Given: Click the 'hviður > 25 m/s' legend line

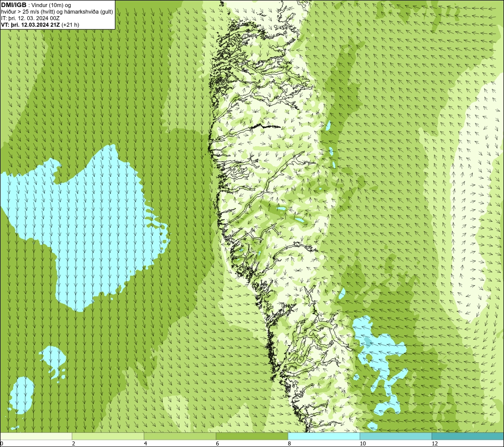Looking at the screenshot, I should click(57, 12).
